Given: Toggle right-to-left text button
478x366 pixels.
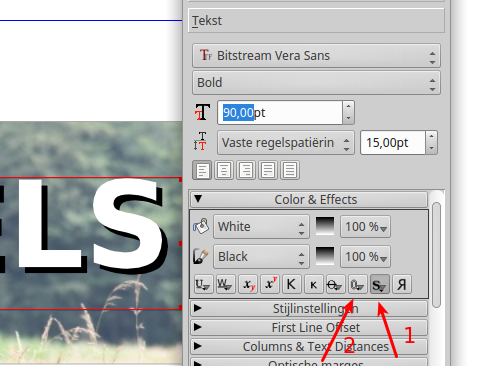Looking at the screenshot, I should (401, 284).
